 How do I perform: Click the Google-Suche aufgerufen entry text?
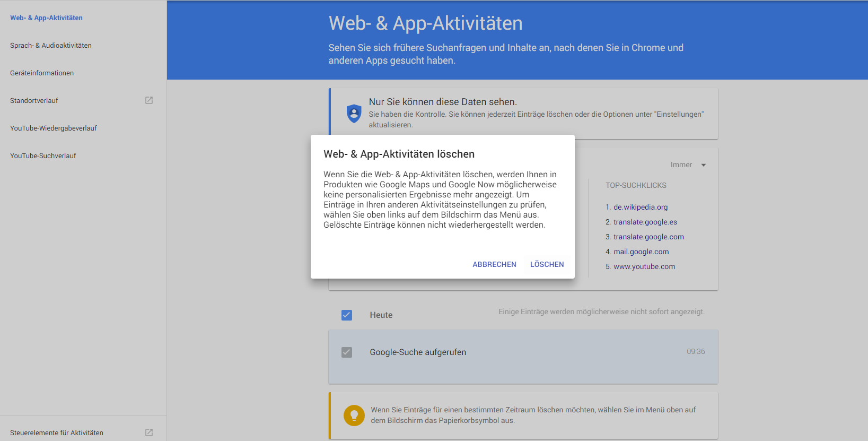pyautogui.click(x=418, y=352)
